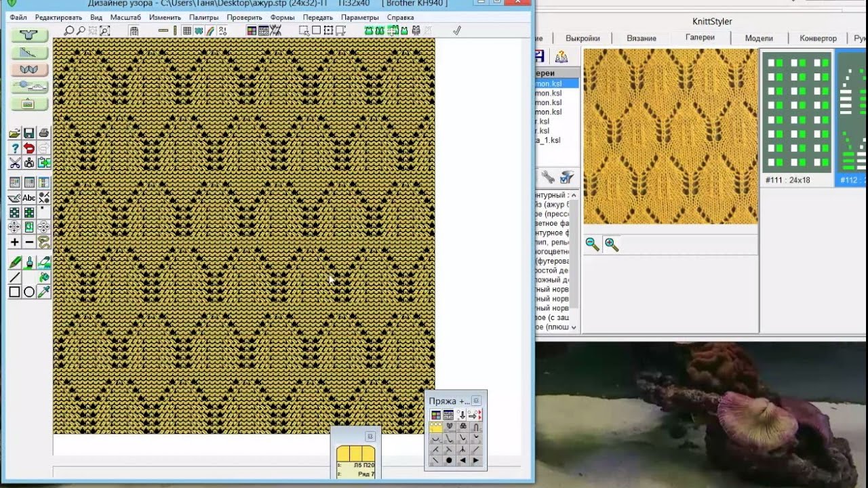868x488 pixels.
Task: Open the Масштаб menu
Action: pos(125,17)
